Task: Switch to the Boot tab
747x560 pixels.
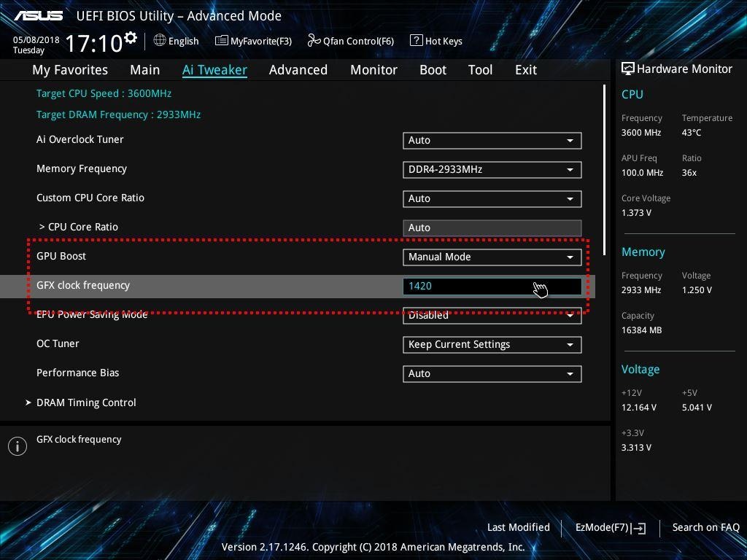Action: [433, 69]
